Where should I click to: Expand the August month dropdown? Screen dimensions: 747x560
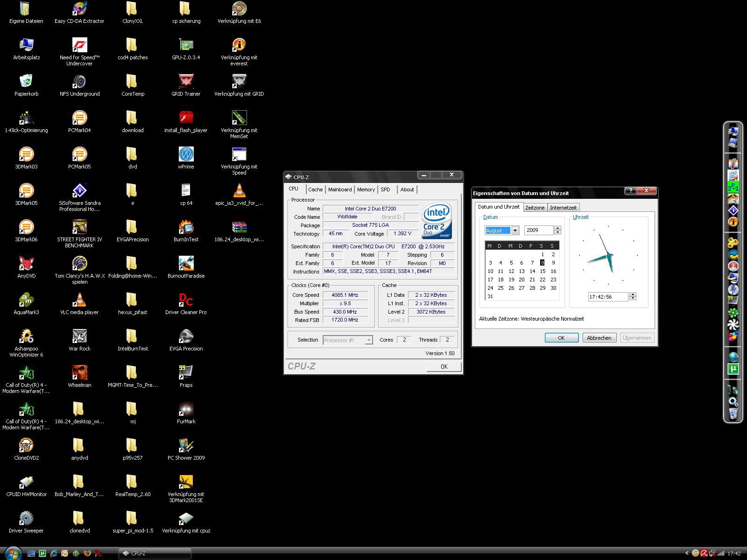(515, 230)
